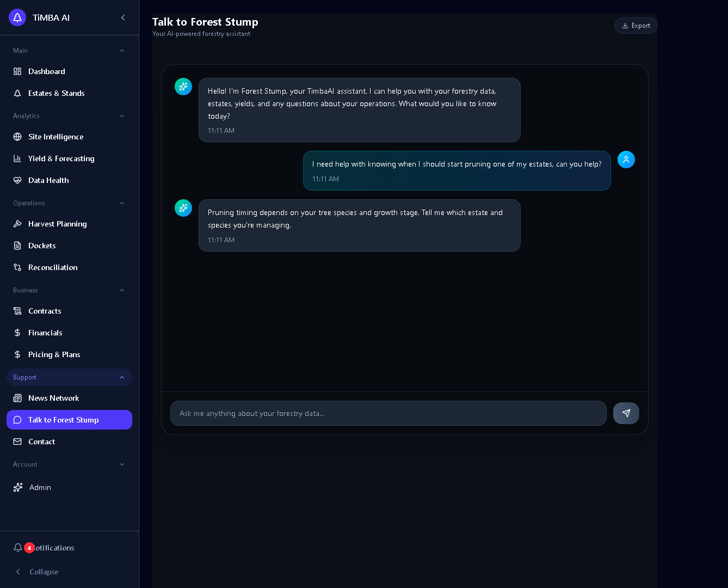Click the notifications bell icon
The height and width of the screenshot is (588, 728).
click(18, 548)
